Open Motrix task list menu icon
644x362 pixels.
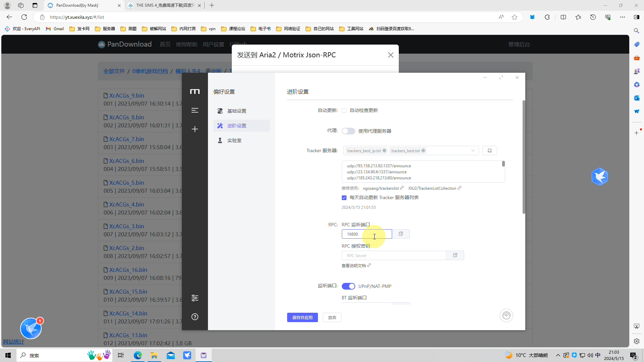pos(195,110)
